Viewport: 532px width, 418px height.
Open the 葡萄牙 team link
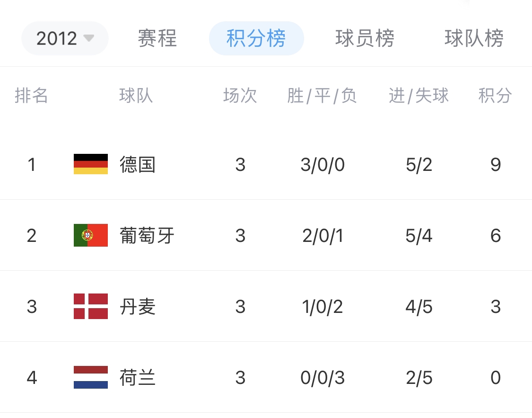(147, 236)
